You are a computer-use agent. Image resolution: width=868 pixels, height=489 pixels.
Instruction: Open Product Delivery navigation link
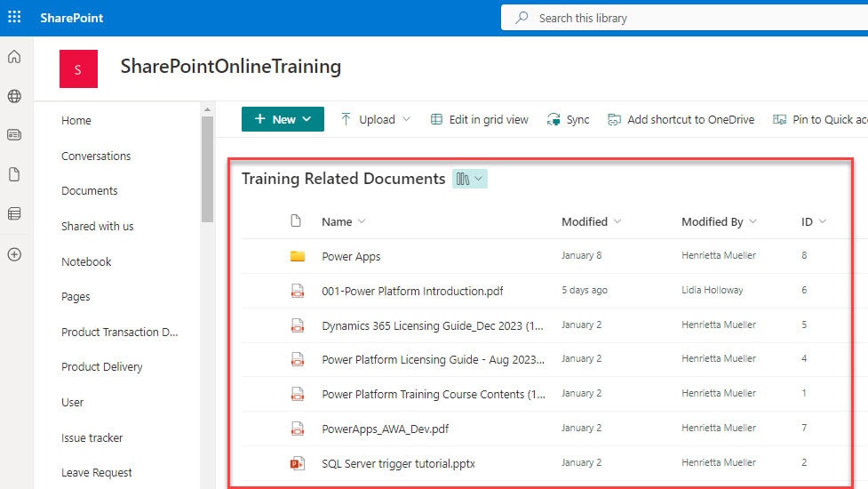pyautogui.click(x=102, y=366)
